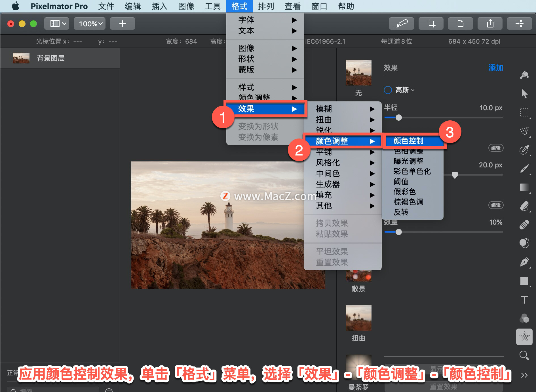
Task: Choose 棕褐色调 effect
Action: [x=413, y=202]
